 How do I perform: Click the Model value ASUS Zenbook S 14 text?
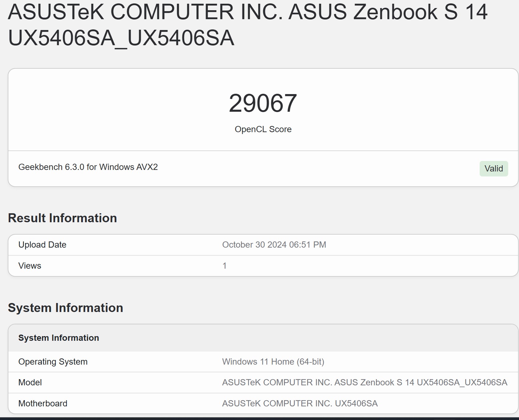click(364, 383)
